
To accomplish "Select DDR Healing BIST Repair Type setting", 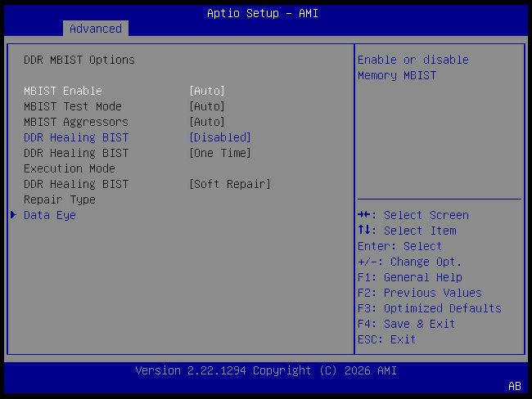I will click(x=76, y=192).
